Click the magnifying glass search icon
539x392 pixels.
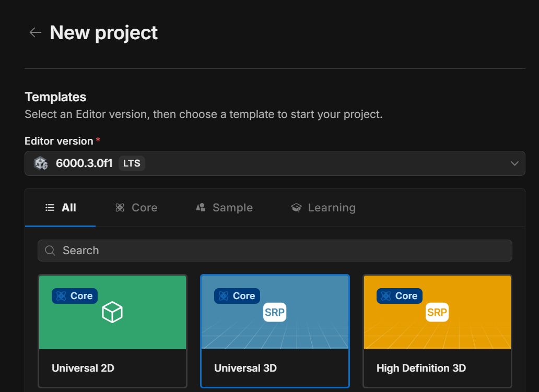pos(50,251)
